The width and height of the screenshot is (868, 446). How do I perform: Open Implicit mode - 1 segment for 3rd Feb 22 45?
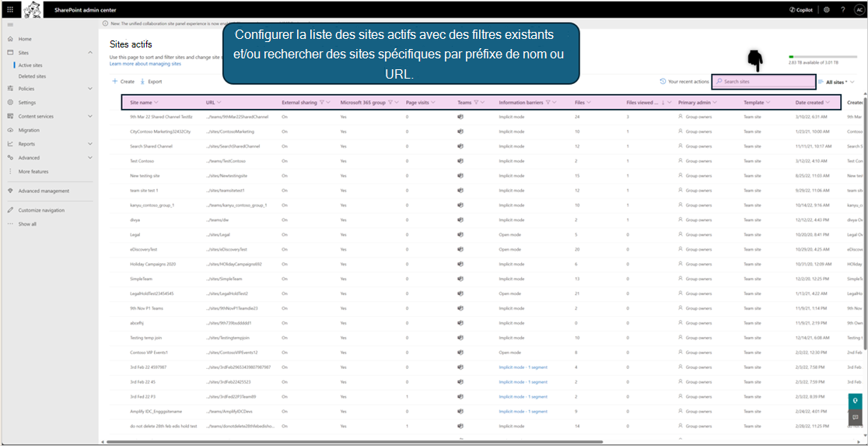tap(523, 381)
